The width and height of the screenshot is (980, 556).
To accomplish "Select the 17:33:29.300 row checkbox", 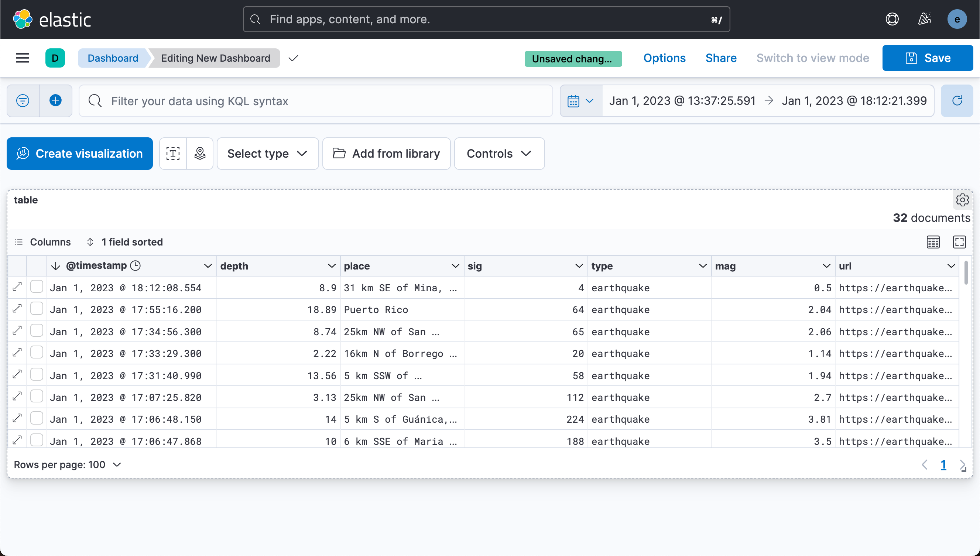I will pyautogui.click(x=37, y=353).
